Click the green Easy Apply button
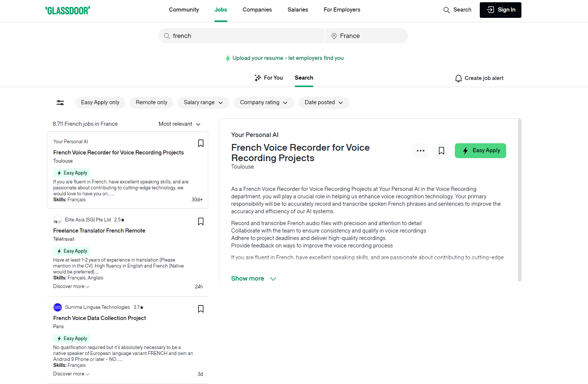The height and width of the screenshot is (384, 588). (x=481, y=151)
